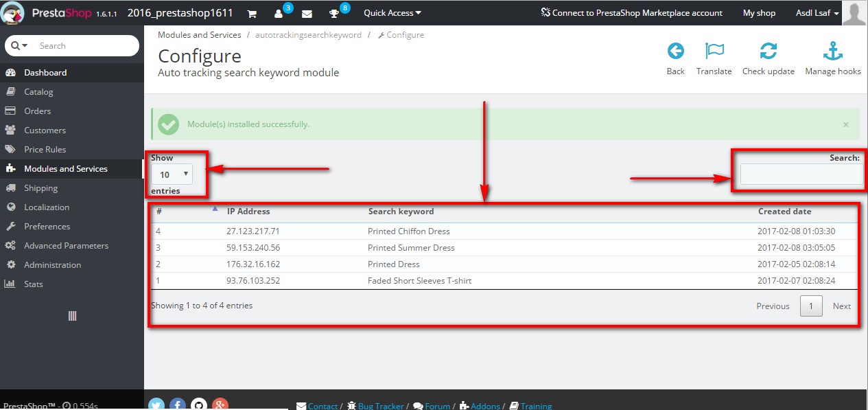Click page 1 pagination button
Image resolution: width=868 pixels, height=410 pixels.
pyautogui.click(x=811, y=306)
